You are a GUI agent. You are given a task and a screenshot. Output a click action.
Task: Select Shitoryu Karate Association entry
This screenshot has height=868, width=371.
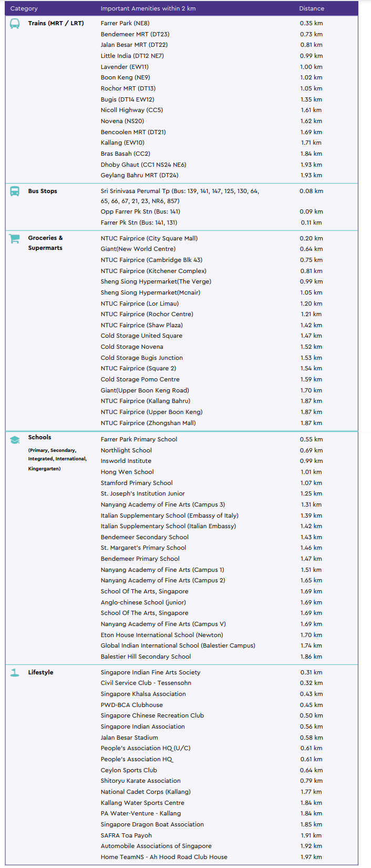tap(141, 781)
